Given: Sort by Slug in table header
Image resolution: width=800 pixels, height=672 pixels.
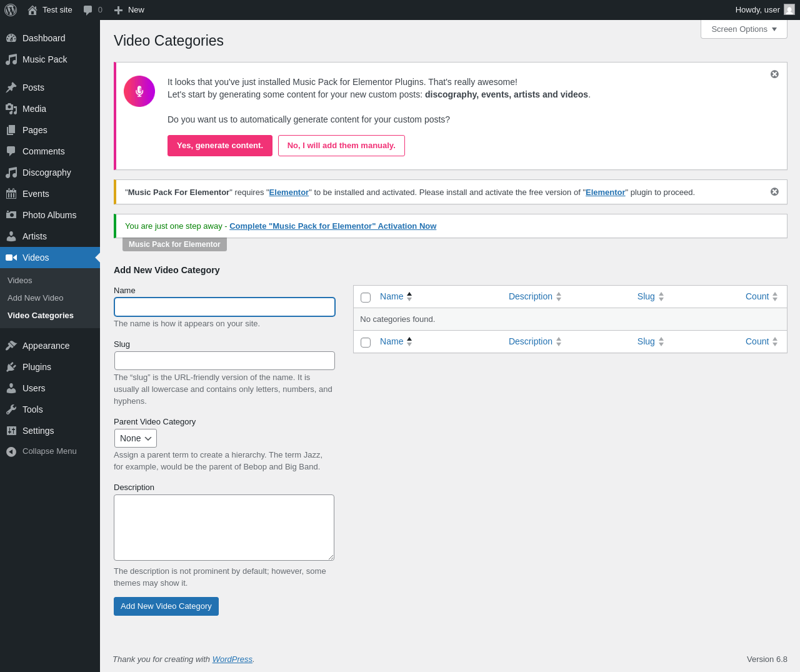Looking at the screenshot, I should point(651,296).
